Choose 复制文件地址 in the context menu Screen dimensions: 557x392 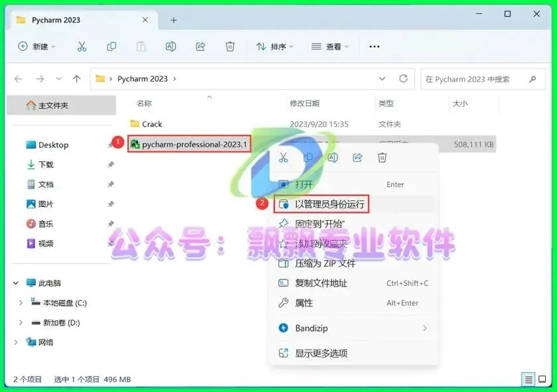354,283
